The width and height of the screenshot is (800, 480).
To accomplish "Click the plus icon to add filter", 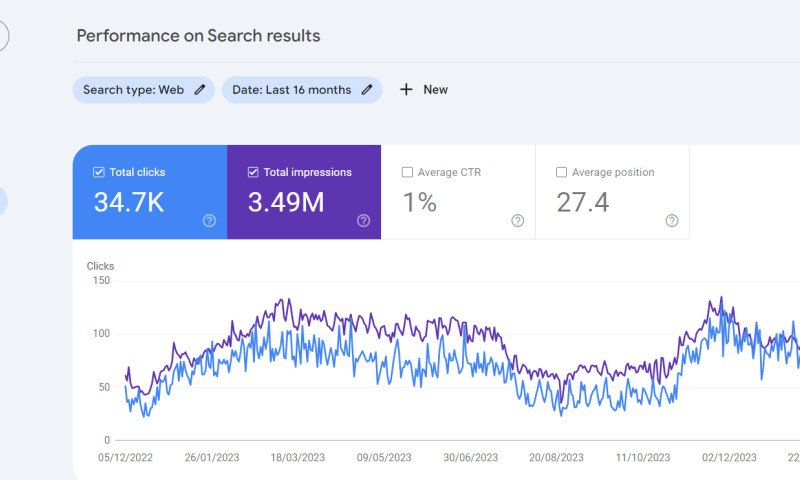I will tap(406, 90).
